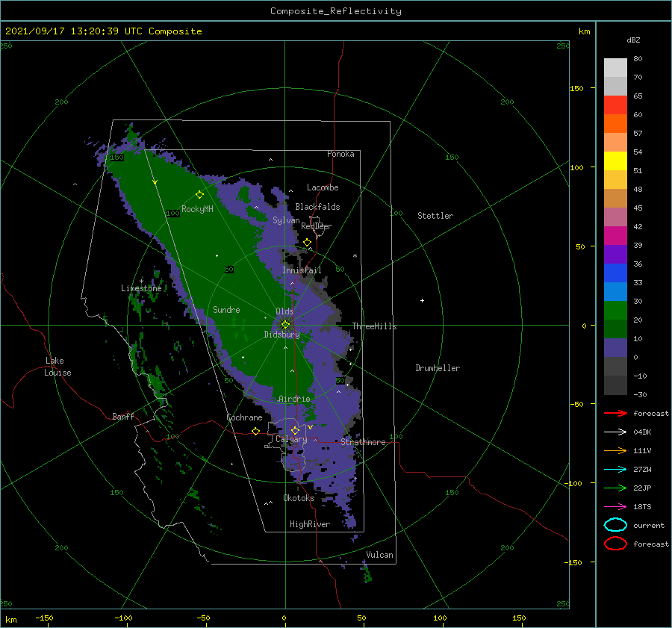Click the cyan 27ZW arrow icon

pos(615,470)
